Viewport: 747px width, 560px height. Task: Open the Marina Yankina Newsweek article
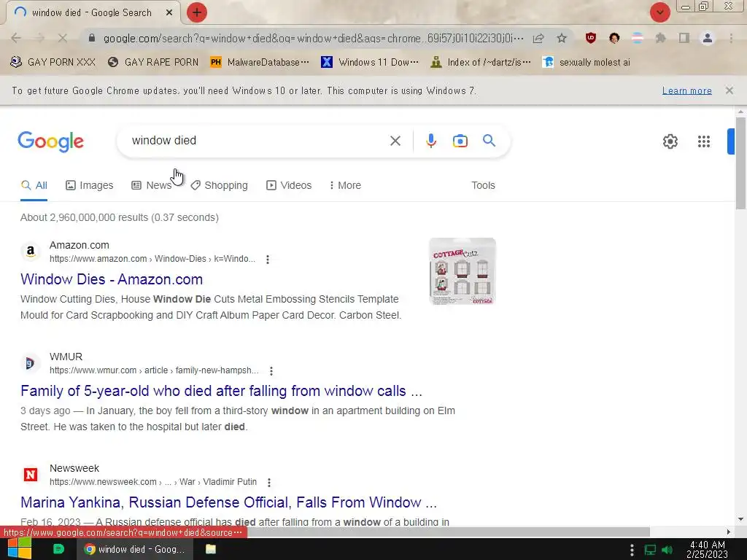coord(228,502)
